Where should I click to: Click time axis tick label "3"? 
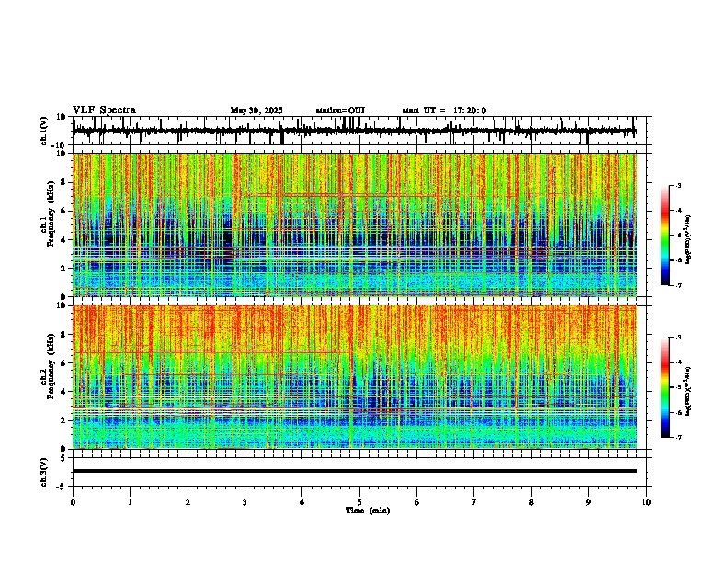pyautogui.click(x=245, y=502)
